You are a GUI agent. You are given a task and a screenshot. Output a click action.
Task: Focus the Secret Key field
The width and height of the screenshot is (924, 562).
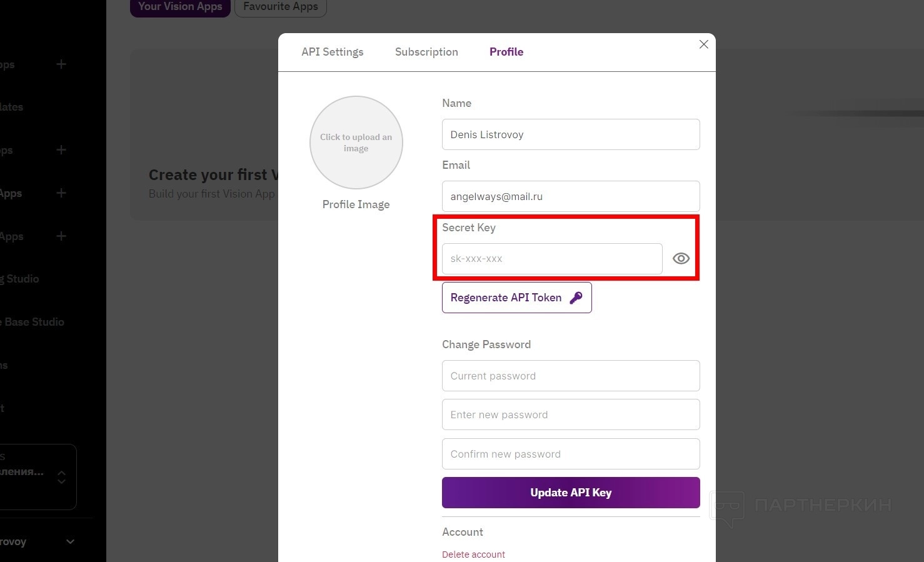point(551,259)
